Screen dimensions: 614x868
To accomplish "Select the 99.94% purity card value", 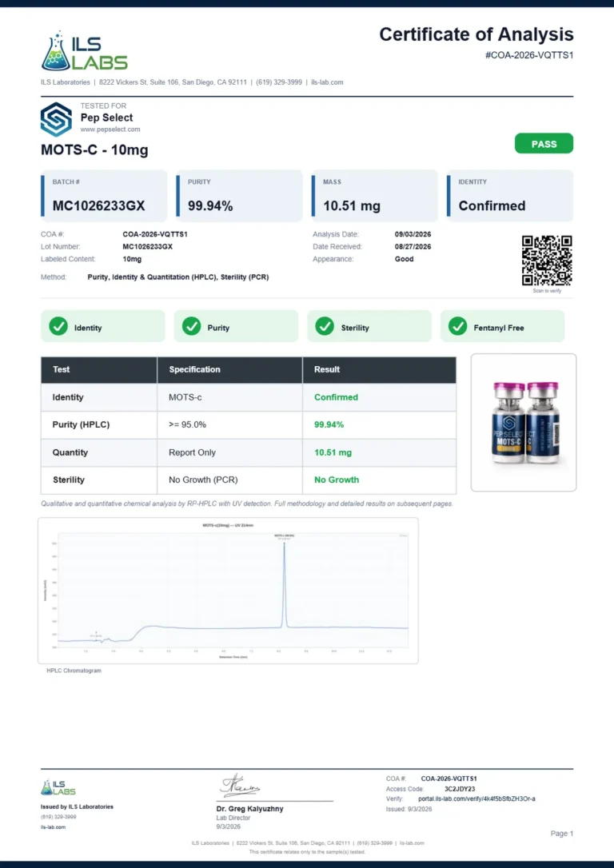I will (210, 206).
